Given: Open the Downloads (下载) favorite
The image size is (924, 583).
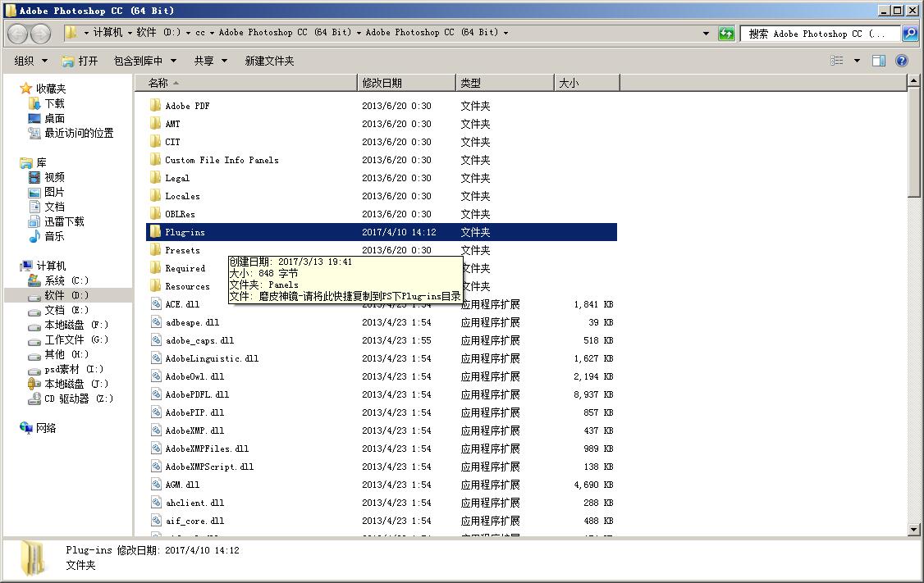Looking at the screenshot, I should coord(55,103).
